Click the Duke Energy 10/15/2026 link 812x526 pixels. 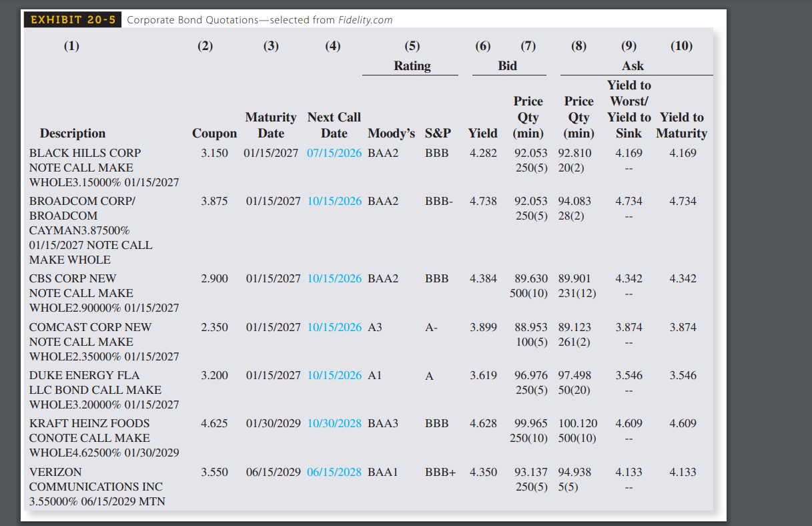pos(334,375)
